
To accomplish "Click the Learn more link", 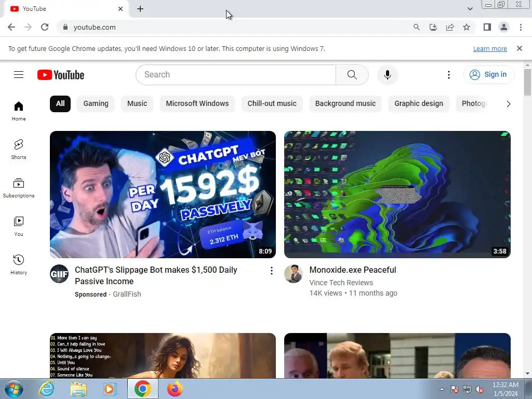I will tap(490, 49).
